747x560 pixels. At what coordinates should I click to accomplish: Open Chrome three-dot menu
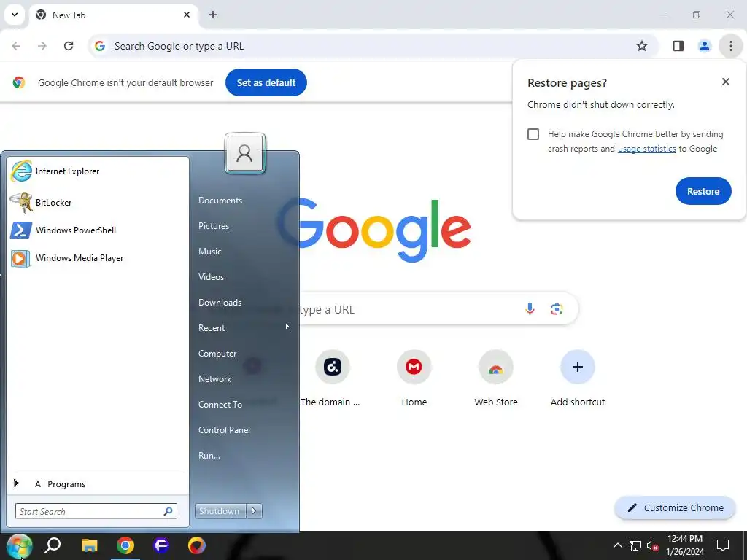tap(731, 46)
